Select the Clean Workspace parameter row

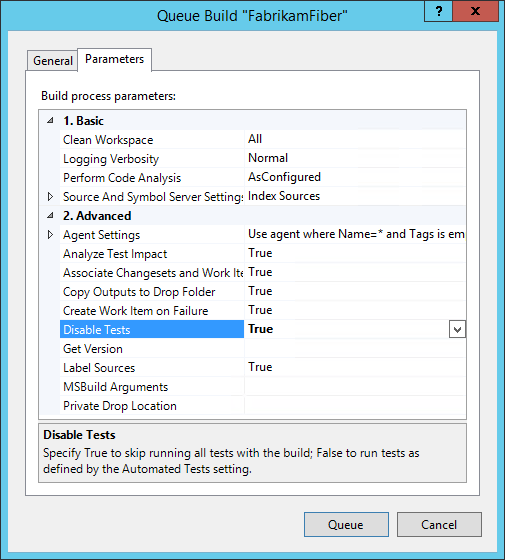click(x=263, y=140)
